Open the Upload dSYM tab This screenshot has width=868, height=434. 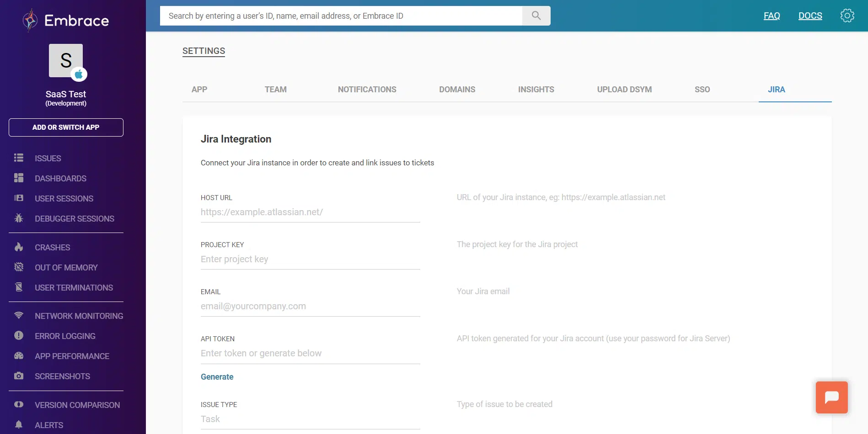pyautogui.click(x=624, y=90)
